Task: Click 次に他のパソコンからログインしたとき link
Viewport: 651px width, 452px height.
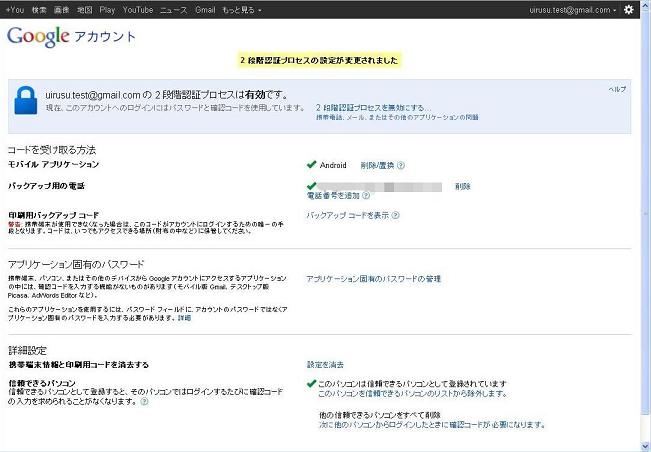Action: click(432, 425)
